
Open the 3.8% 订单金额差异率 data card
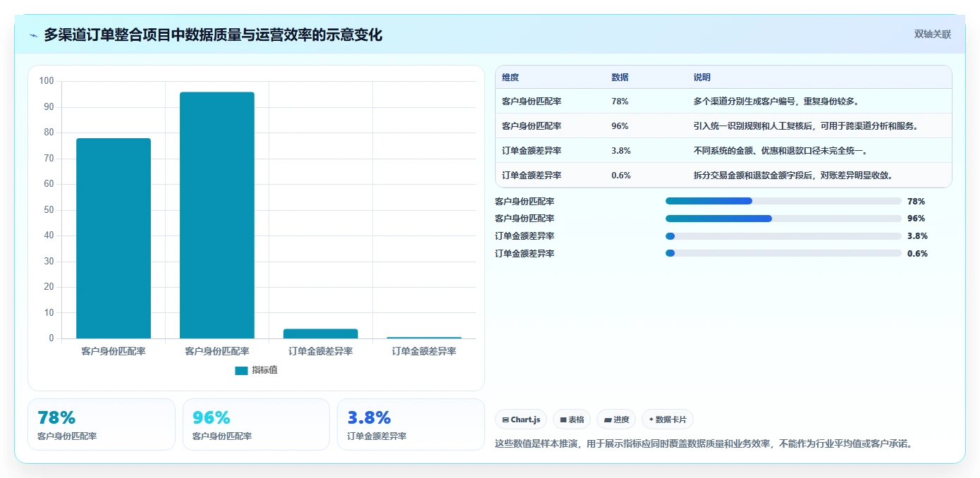[x=411, y=424]
